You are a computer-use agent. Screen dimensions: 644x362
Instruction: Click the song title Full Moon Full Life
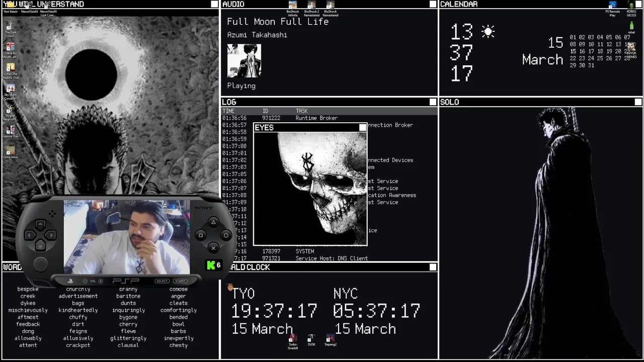pyautogui.click(x=278, y=22)
